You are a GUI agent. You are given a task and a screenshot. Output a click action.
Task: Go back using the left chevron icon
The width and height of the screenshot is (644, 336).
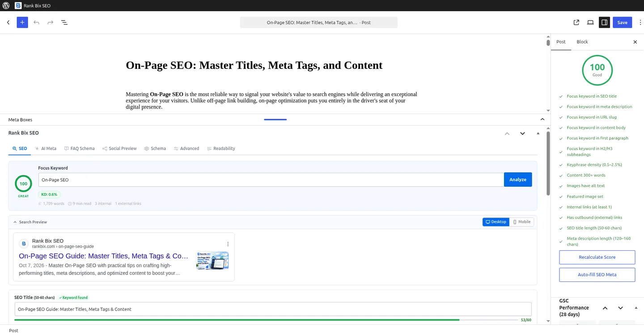point(8,22)
